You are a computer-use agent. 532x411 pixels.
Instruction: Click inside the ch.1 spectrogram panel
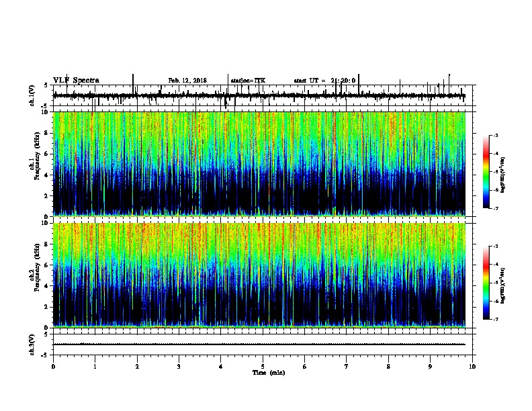pos(259,164)
